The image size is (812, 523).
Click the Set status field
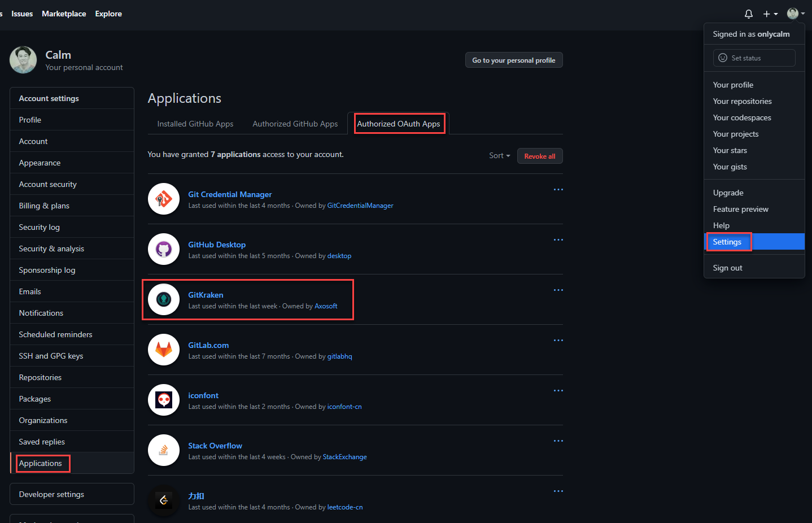tap(754, 58)
